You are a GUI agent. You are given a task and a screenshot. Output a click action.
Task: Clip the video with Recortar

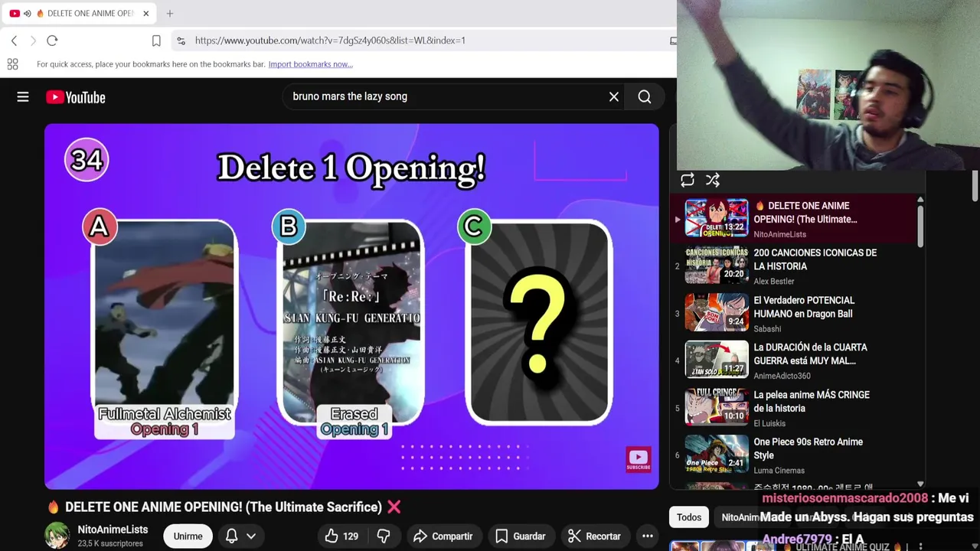pos(594,536)
